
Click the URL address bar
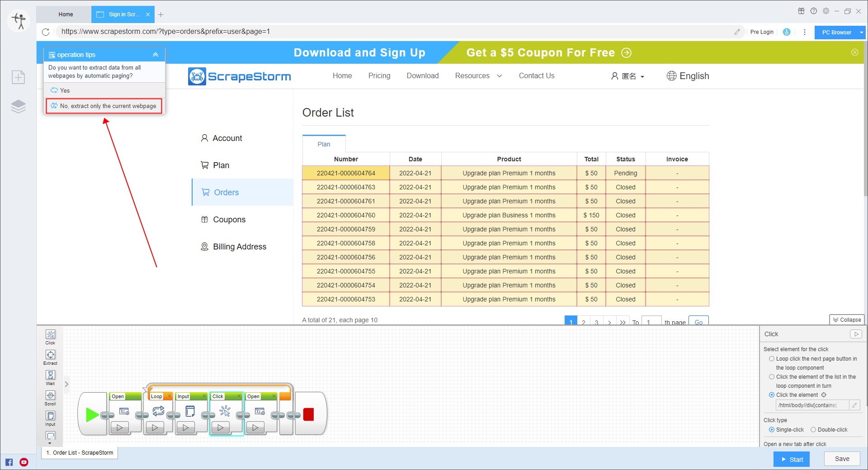pos(393,32)
